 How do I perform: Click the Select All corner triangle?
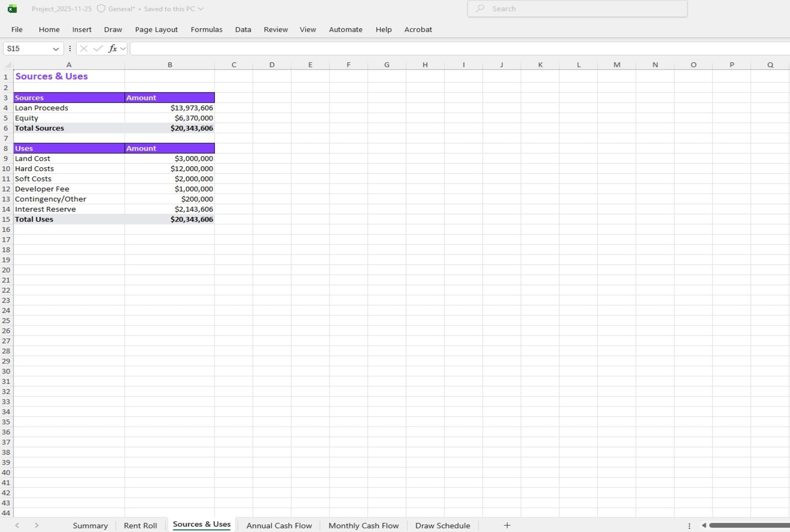tap(8, 65)
